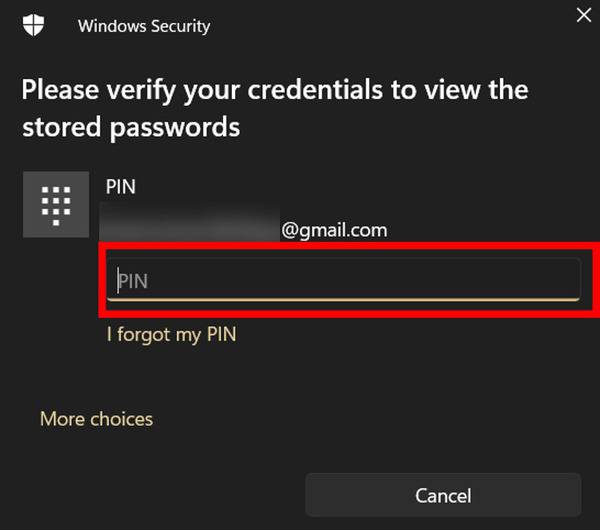Image resolution: width=600 pixels, height=530 pixels.
Task: Click the @gmail.com account address
Action: 334,230
